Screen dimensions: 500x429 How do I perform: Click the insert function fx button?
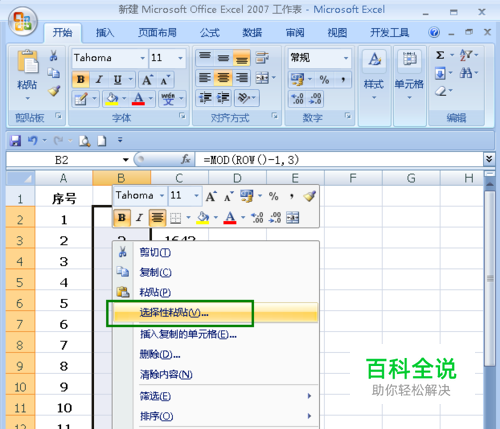[185, 159]
